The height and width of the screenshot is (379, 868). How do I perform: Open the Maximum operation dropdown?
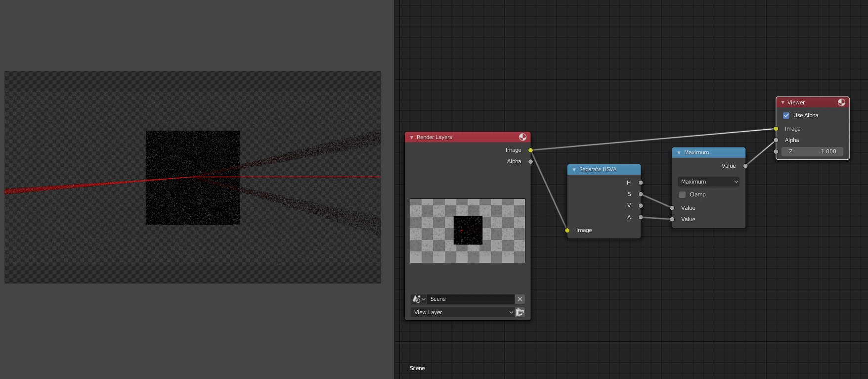coord(708,182)
